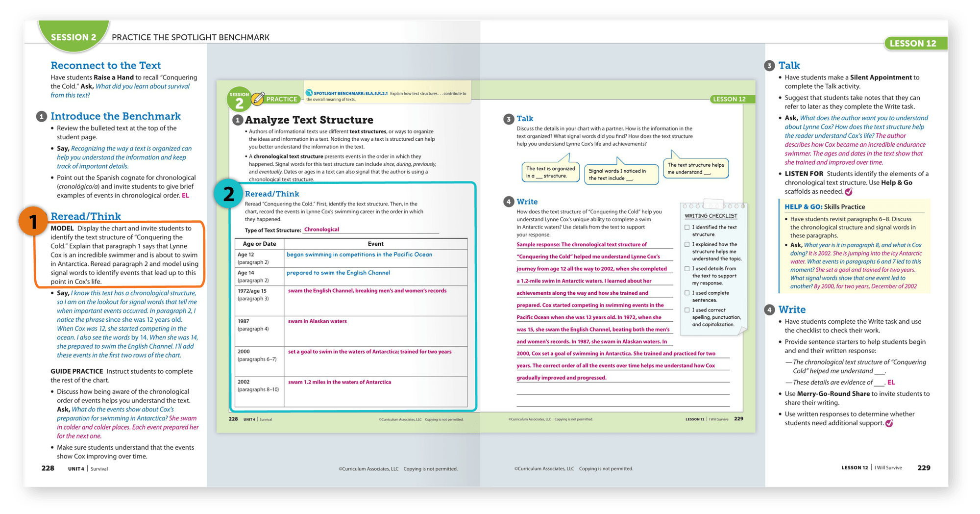Click 'Raise a Hand' bold text

pyautogui.click(x=114, y=77)
